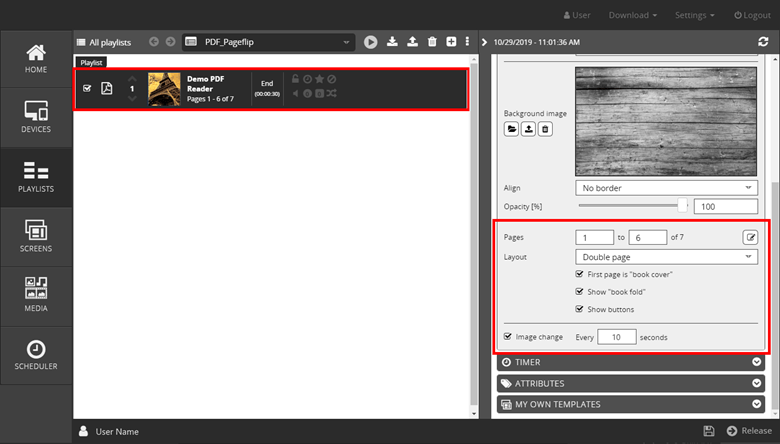Open the PDF_Pageflip playlist dropdown
This screenshot has height=444, width=780.
pos(269,42)
